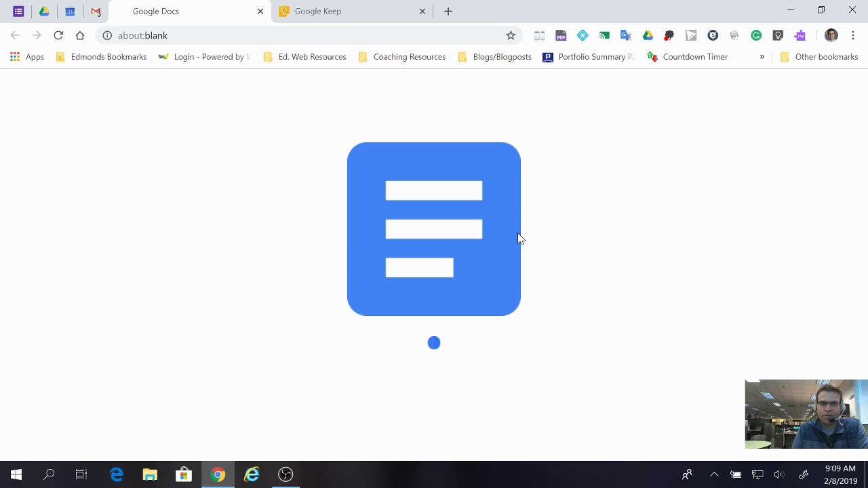Expand the Coaching Resources bookmark folder
The image size is (868, 488).
pos(401,57)
